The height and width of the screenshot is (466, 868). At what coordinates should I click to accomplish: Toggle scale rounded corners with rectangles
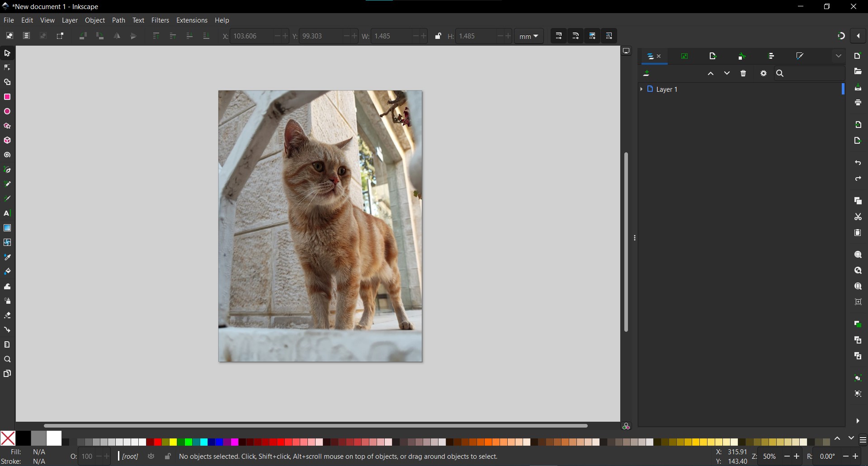tap(576, 36)
